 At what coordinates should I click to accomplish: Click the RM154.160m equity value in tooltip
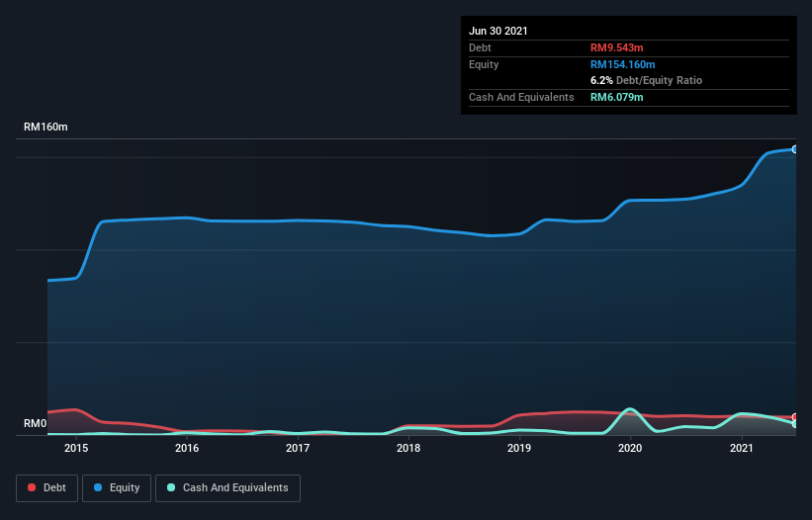622,64
